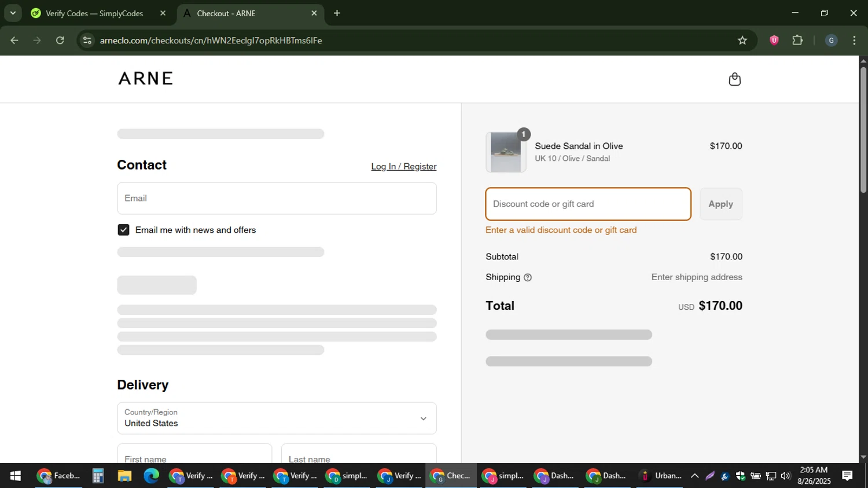Open the notification center icon

coord(847,476)
